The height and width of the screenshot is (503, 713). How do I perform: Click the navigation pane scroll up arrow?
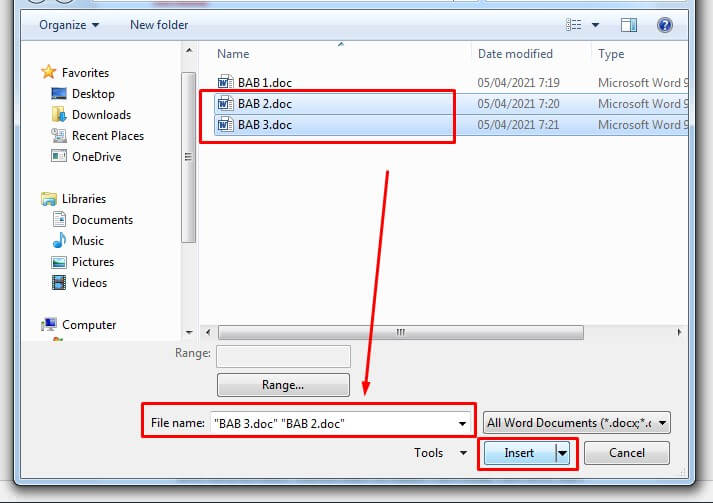189,50
